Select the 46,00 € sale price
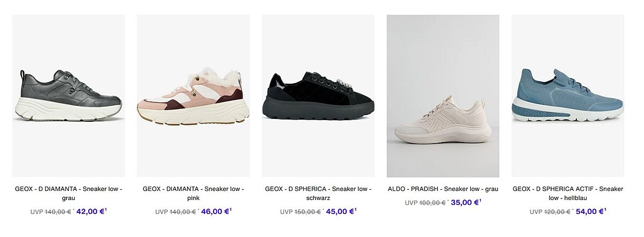 tap(215, 211)
